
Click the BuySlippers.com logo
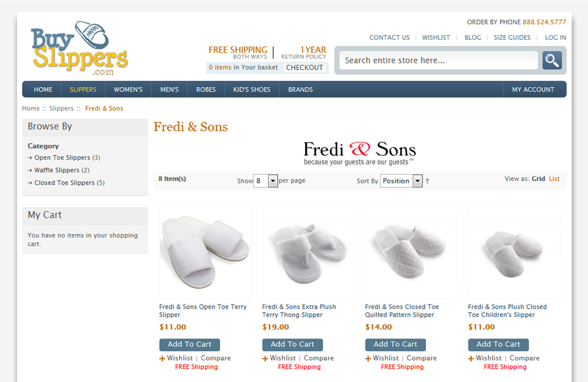[79, 48]
